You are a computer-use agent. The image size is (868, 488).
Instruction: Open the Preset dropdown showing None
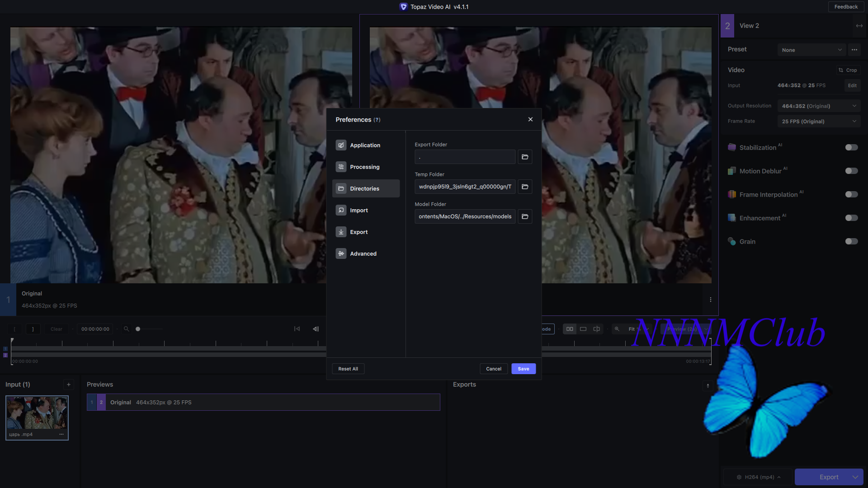[811, 50]
